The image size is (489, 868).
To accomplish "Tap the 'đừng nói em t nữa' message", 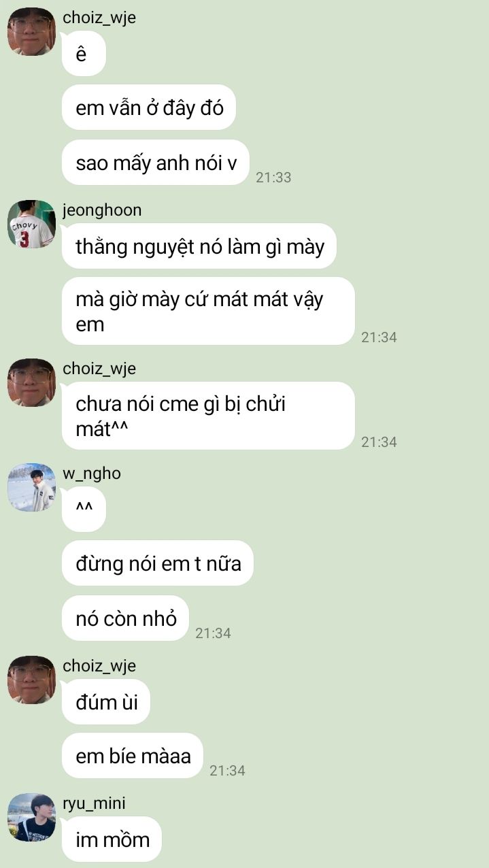I will point(158,563).
